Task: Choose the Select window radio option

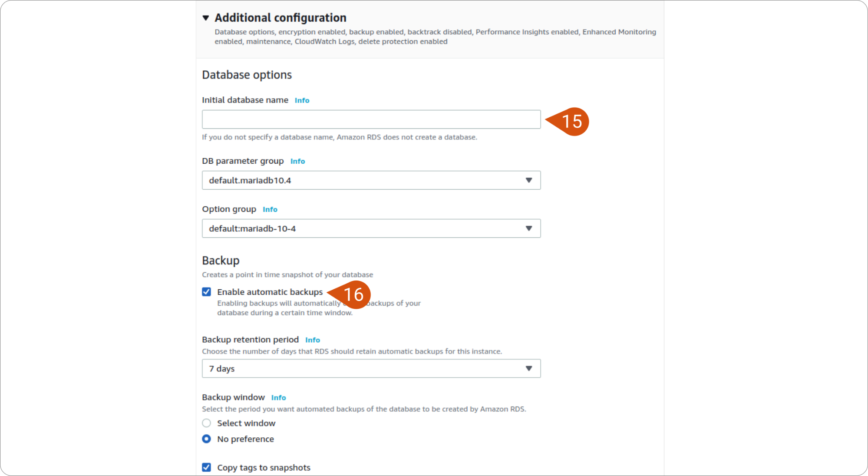Action: click(x=207, y=423)
